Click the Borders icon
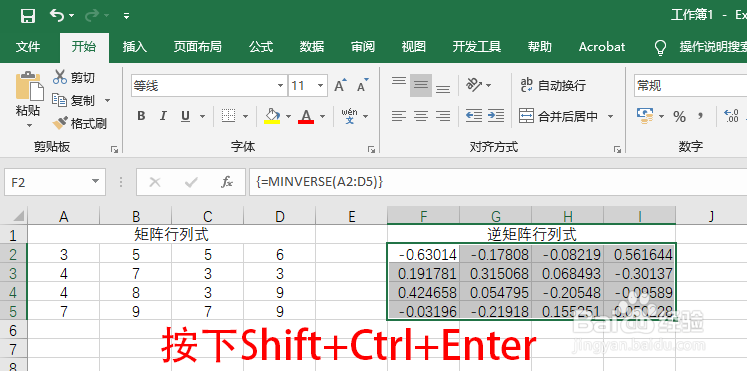Screen dimensions: 747x371 [229, 116]
